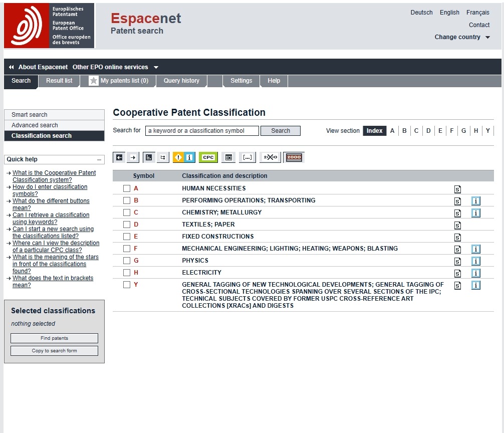Open the Change country dropdown
This screenshot has height=433, width=504.
click(462, 37)
